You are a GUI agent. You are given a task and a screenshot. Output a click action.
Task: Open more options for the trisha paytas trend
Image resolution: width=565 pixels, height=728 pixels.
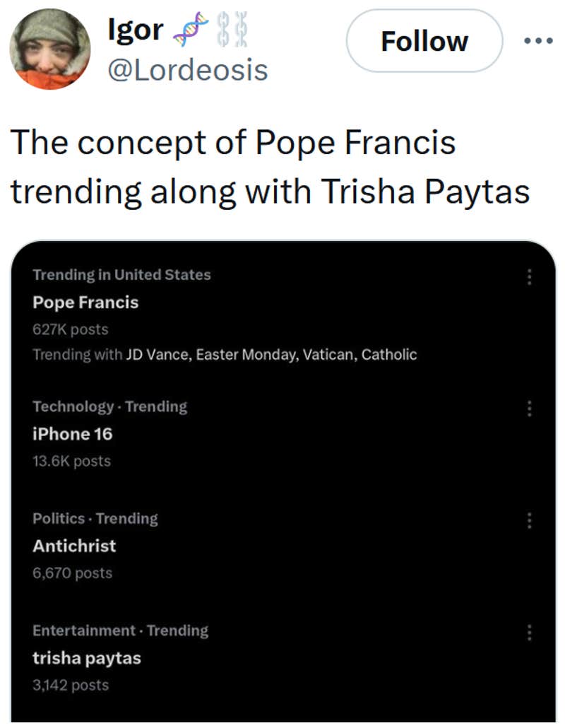[530, 631]
